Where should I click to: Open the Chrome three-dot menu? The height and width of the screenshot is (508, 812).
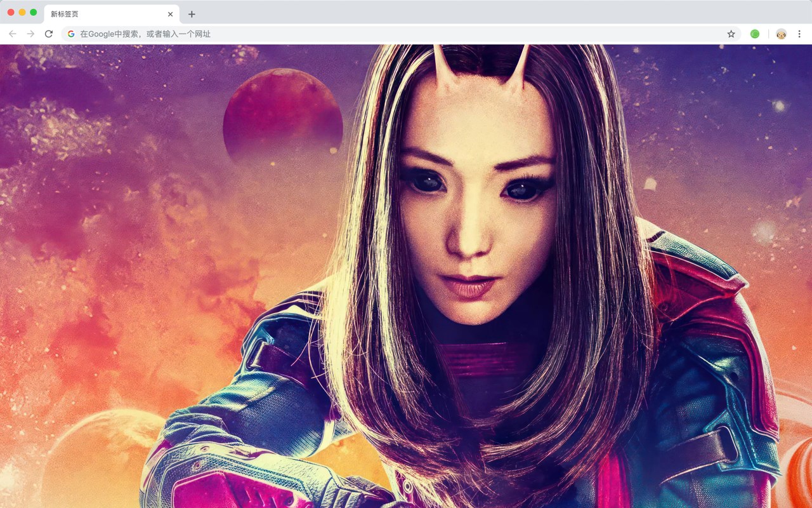pos(799,34)
